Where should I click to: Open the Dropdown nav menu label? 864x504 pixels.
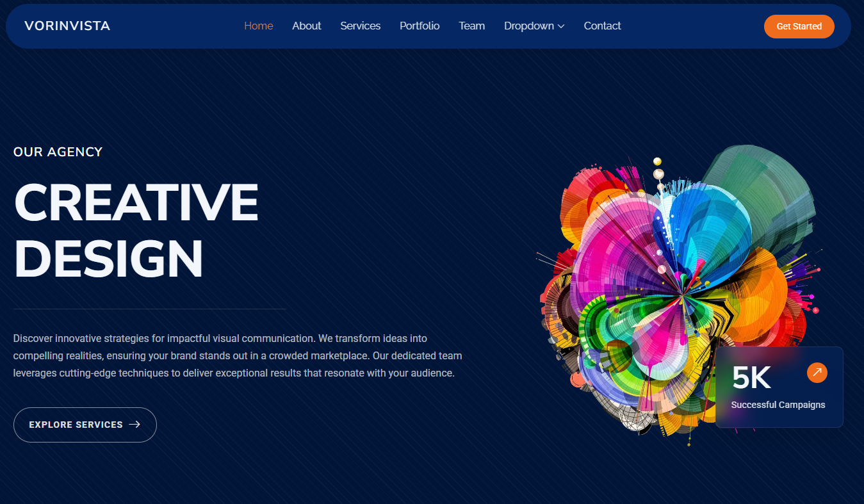click(x=528, y=26)
